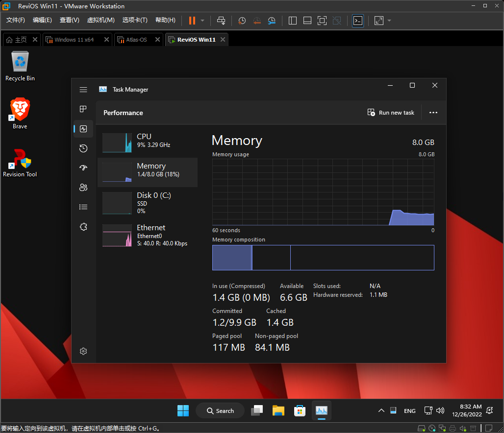Image resolution: width=504 pixels, height=433 pixels.
Task: Show hidden system tray icons chevron
Action: (x=381, y=411)
